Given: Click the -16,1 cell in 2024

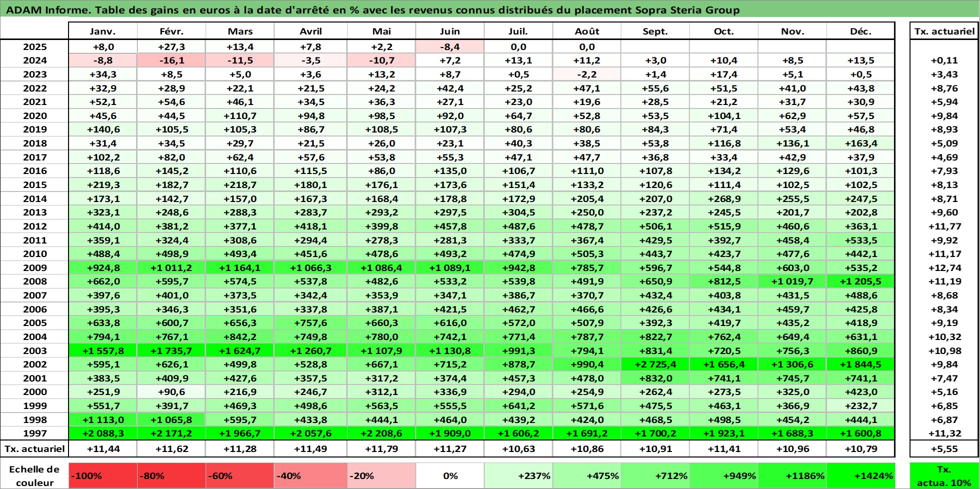Looking at the screenshot, I should coord(171,60).
